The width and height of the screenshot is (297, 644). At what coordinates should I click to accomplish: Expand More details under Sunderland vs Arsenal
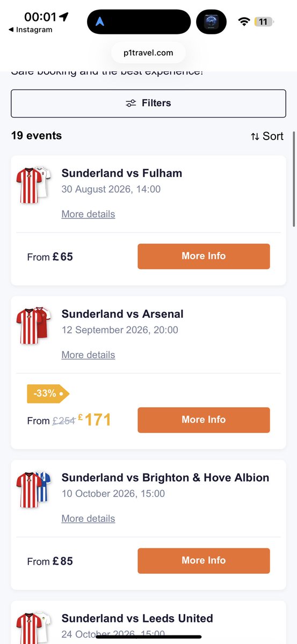pos(88,355)
